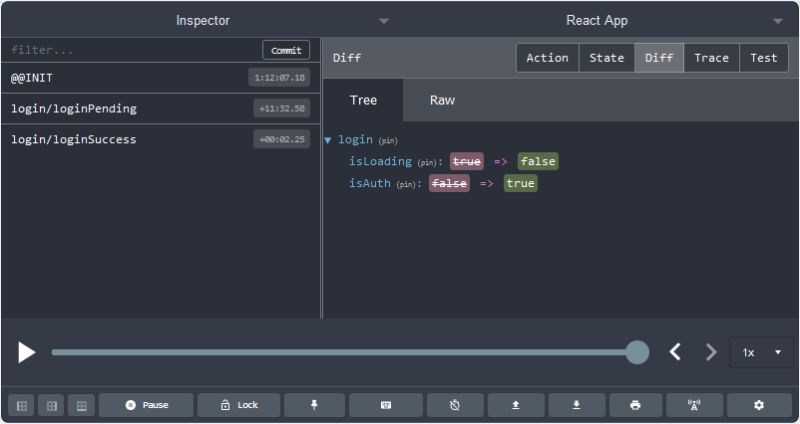This screenshot has height=424, width=800.
Task: Click the new isLoading value false
Action: (x=538, y=161)
